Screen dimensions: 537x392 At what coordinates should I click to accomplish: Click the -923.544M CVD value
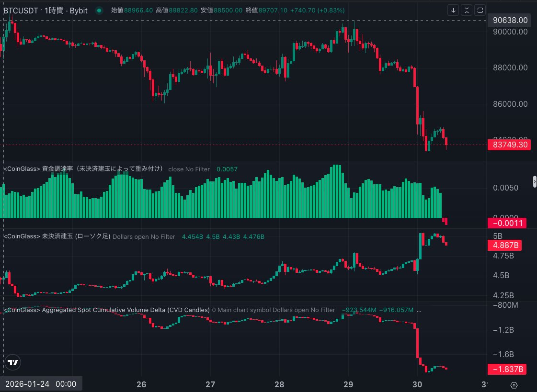359,310
